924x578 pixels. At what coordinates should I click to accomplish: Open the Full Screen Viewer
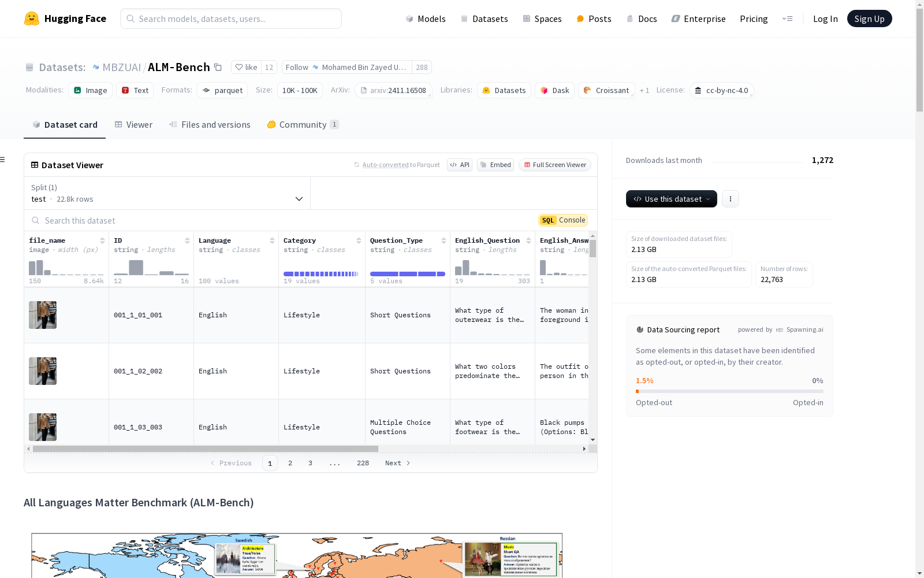[555, 165]
